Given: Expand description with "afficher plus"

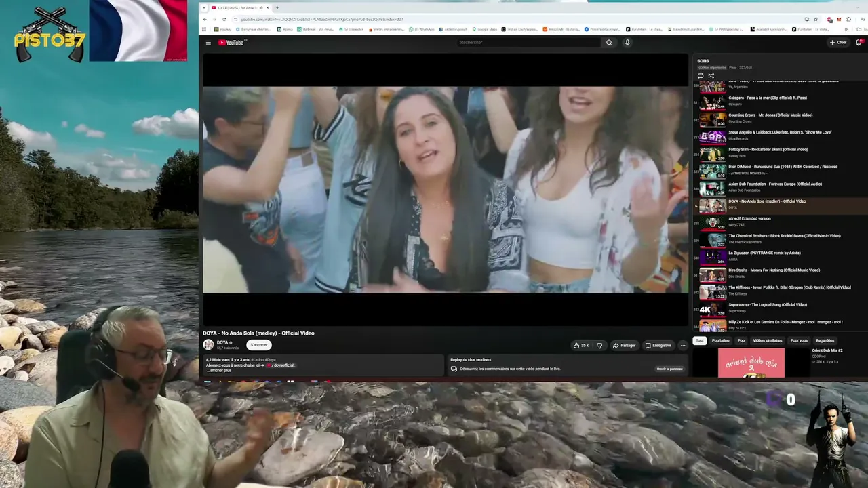Looking at the screenshot, I should pyautogui.click(x=219, y=370).
